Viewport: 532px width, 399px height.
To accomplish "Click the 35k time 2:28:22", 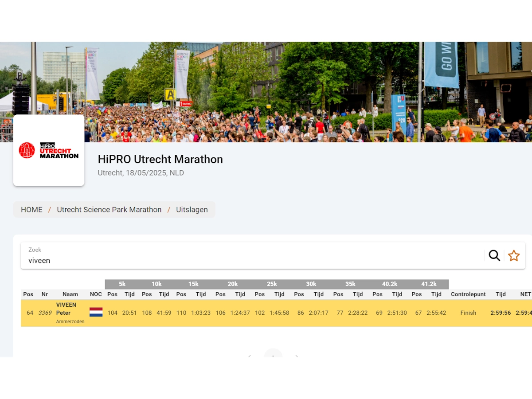I will coord(358,313).
